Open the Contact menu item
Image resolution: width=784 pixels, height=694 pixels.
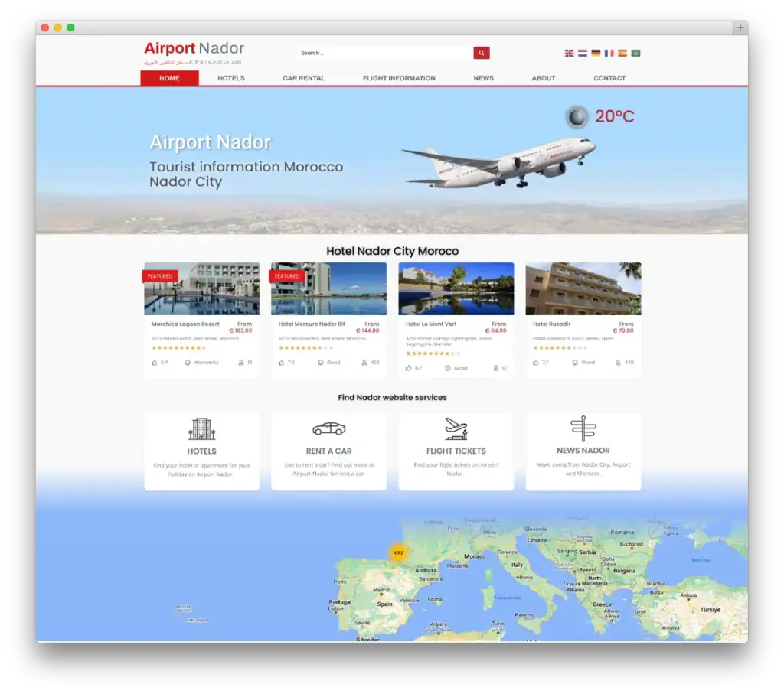pyautogui.click(x=609, y=78)
